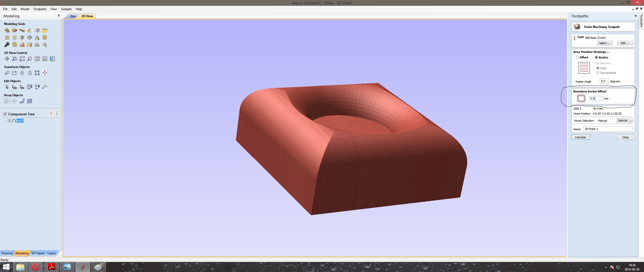Select the Split Component scissors icon
Image resolution: width=644 pixels, height=272 pixels.
[x=22, y=38]
